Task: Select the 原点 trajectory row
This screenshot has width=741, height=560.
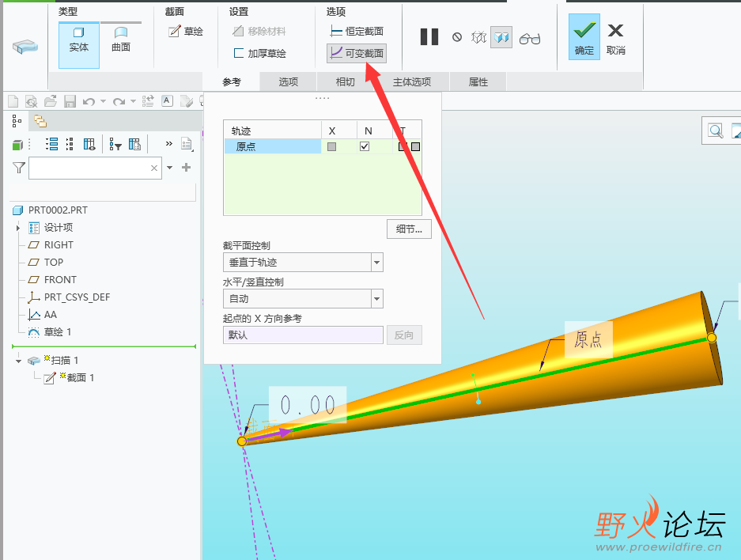Action: point(273,146)
